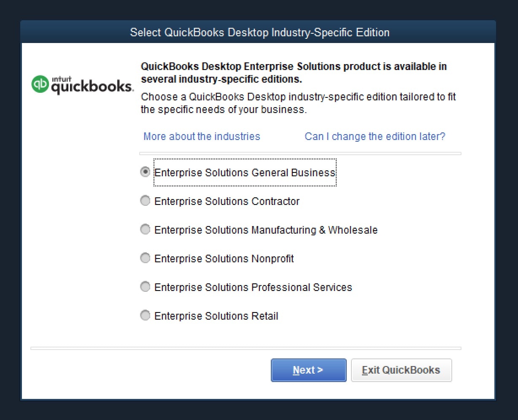This screenshot has width=518, height=420.
Task: Pick the Enterprise Solutions Nonprofit radio button
Action: click(145, 258)
